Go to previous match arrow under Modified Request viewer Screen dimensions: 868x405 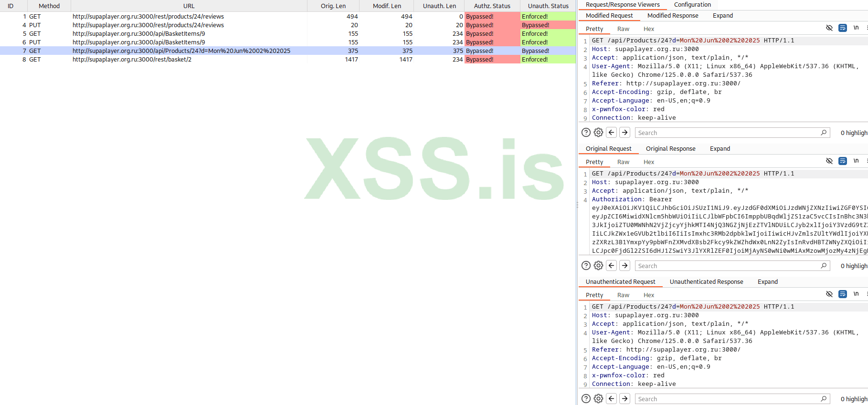click(612, 133)
